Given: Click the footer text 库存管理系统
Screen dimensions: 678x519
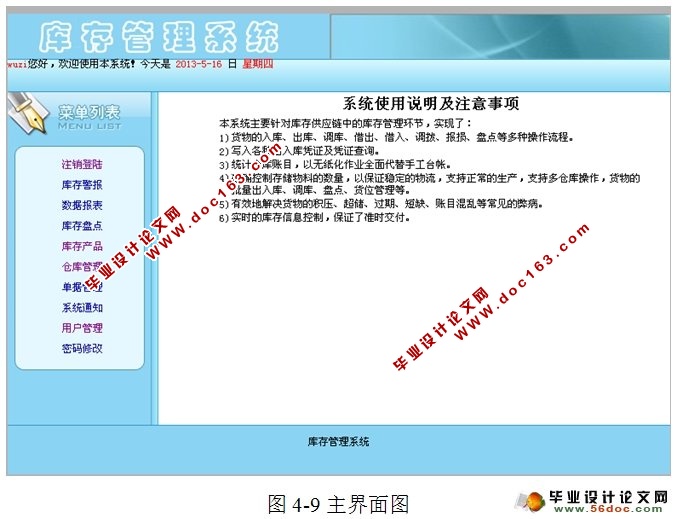Looking at the screenshot, I should pos(338,442).
